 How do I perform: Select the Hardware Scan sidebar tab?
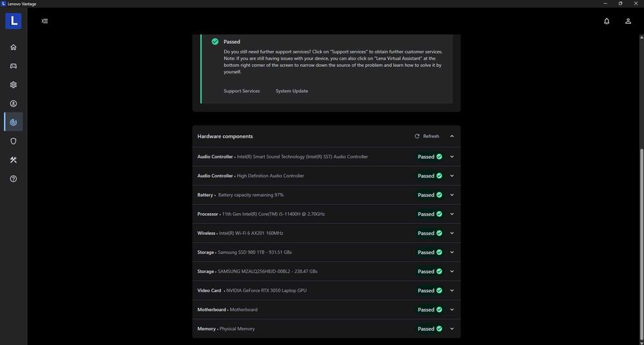coord(14,122)
